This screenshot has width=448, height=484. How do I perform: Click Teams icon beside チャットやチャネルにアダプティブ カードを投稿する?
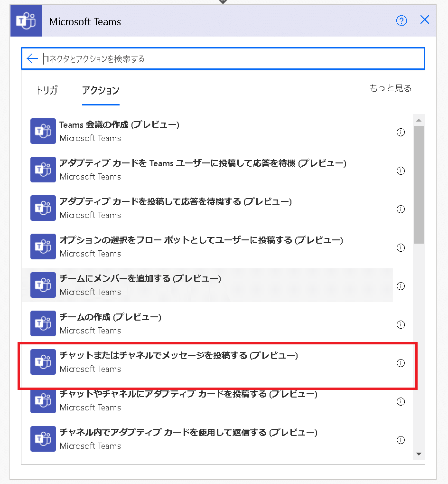point(43,400)
